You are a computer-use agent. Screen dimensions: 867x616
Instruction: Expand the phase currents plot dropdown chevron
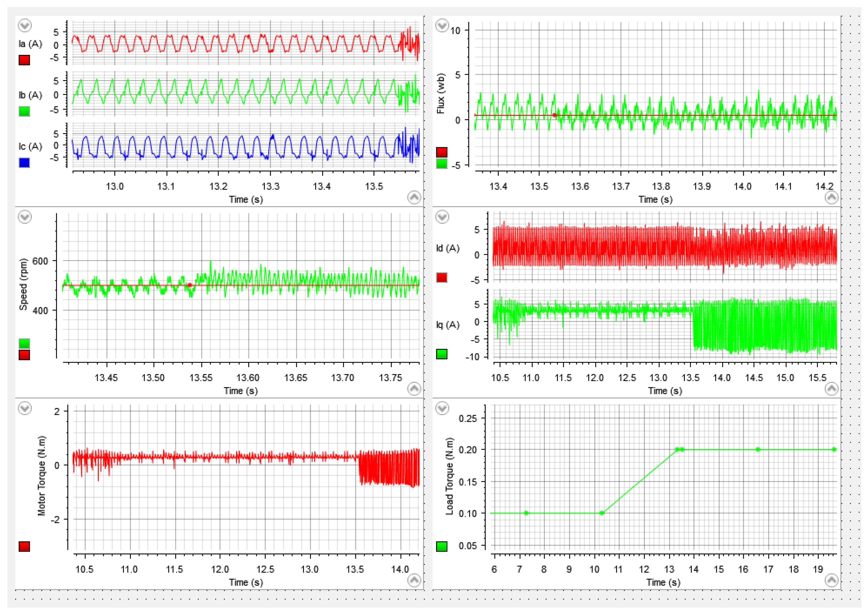tap(25, 26)
